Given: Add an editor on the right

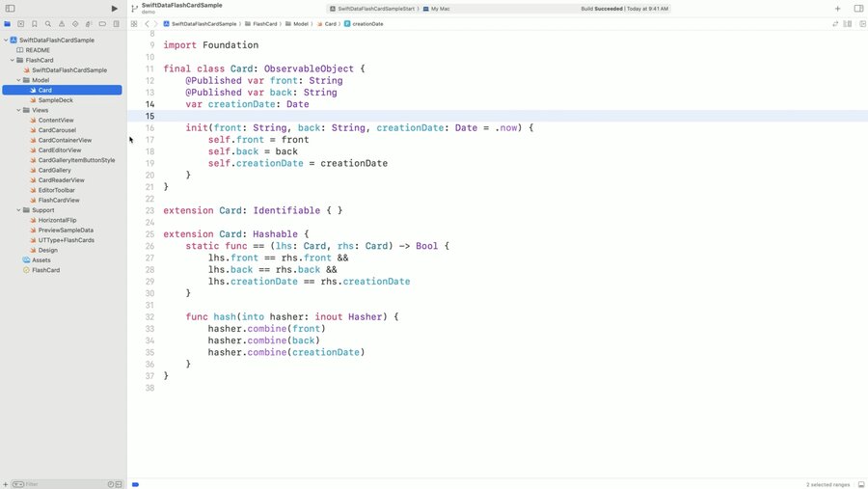Looking at the screenshot, I should 862,24.
